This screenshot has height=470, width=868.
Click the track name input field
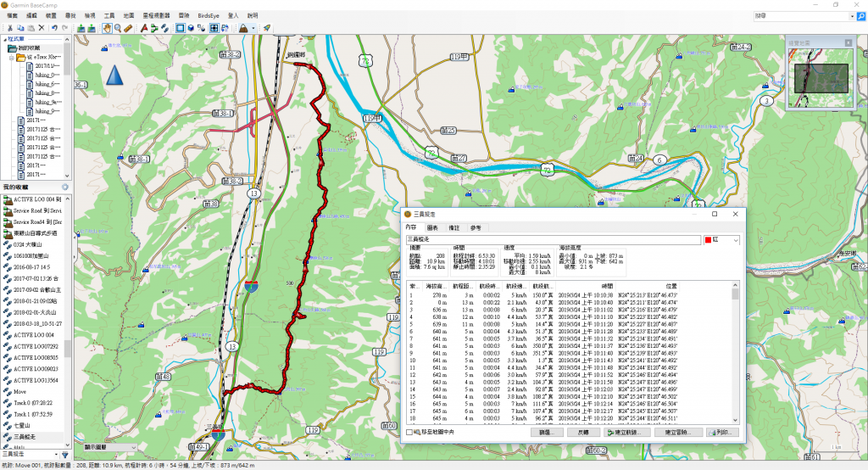click(x=553, y=240)
